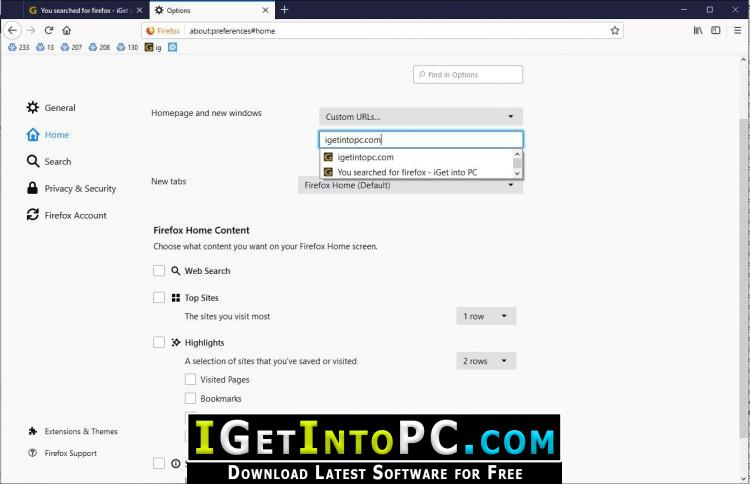Open the blue square bookmark icon
This screenshot has width=750, height=484.
pos(173,47)
